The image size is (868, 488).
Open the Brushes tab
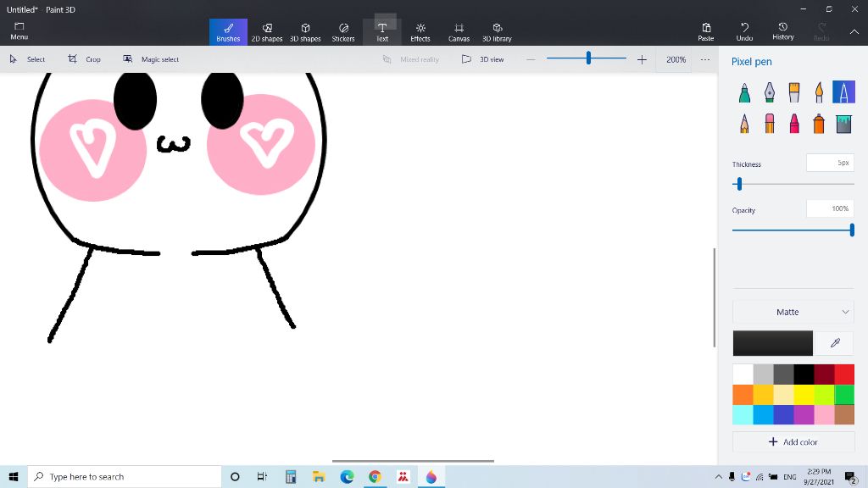point(228,32)
